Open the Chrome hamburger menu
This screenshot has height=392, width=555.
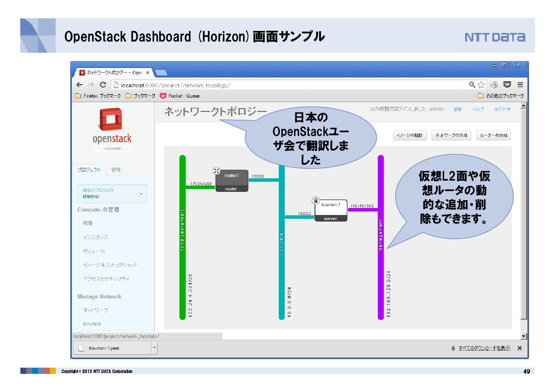tap(520, 85)
